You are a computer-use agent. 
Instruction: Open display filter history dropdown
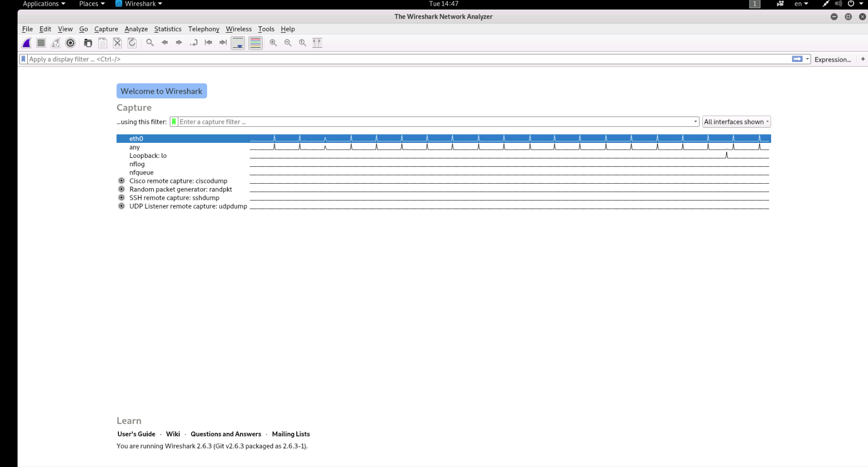click(x=808, y=59)
